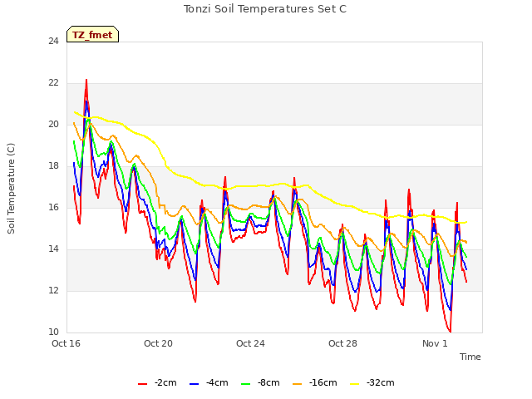Click the 18 y-axis tick label
The image size is (532, 399).
click(53, 166)
